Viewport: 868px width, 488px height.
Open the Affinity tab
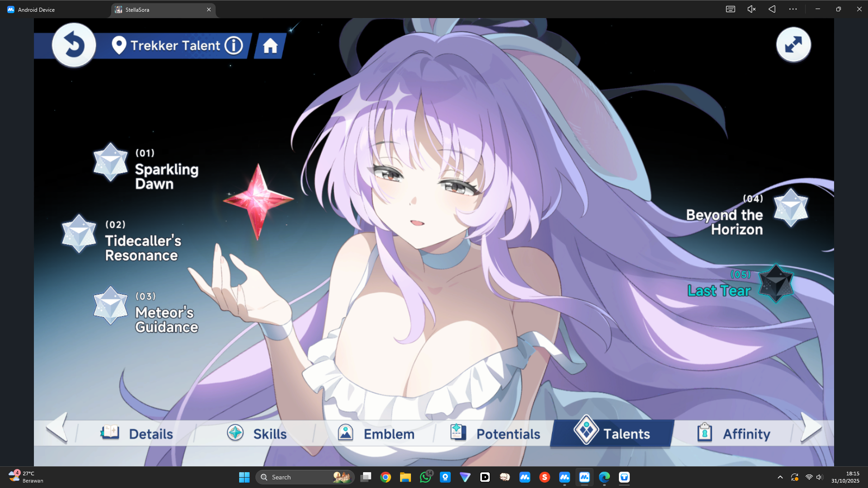point(733,434)
